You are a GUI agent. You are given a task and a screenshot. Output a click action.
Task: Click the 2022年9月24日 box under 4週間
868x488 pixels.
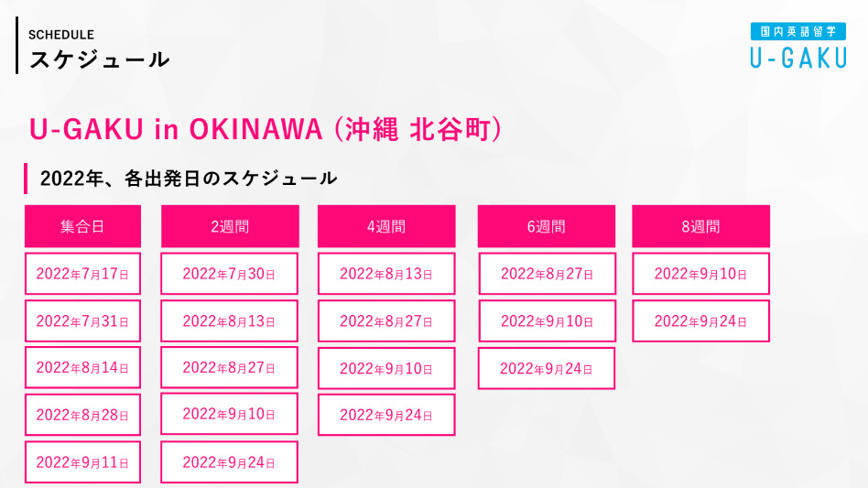pyautogui.click(x=386, y=415)
